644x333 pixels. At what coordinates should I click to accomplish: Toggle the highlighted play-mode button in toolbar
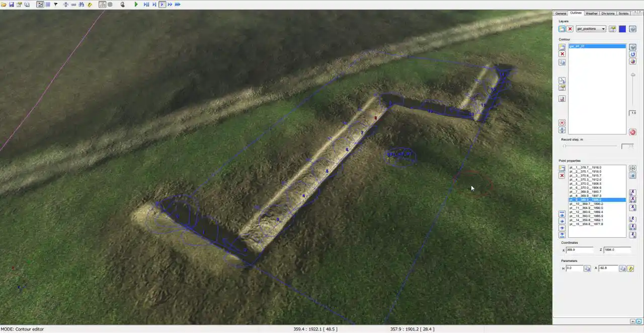click(x=162, y=5)
